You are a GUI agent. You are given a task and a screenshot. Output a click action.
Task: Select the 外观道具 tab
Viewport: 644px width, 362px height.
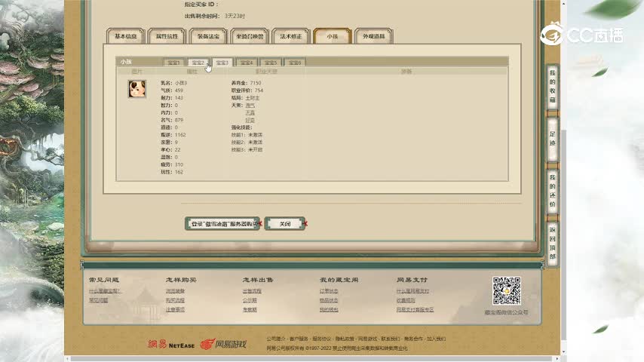pyautogui.click(x=373, y=36)
